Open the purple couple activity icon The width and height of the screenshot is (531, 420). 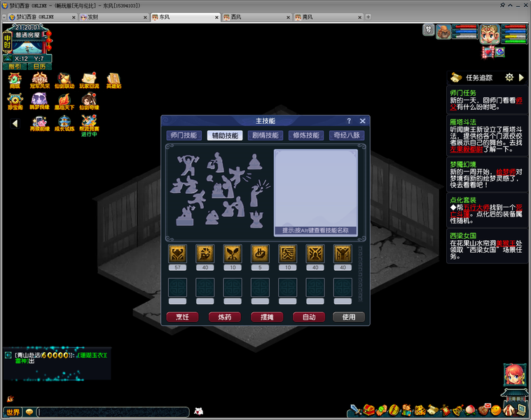click(39, 101)
